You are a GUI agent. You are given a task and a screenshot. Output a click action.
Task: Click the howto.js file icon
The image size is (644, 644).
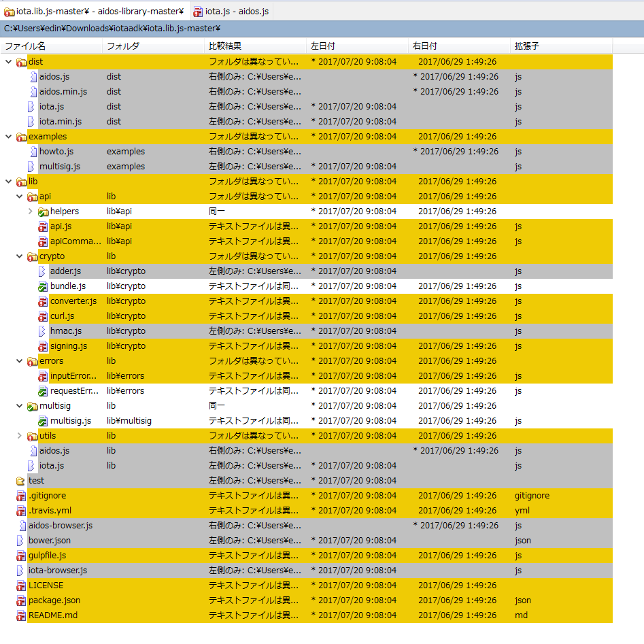[33, 152]
